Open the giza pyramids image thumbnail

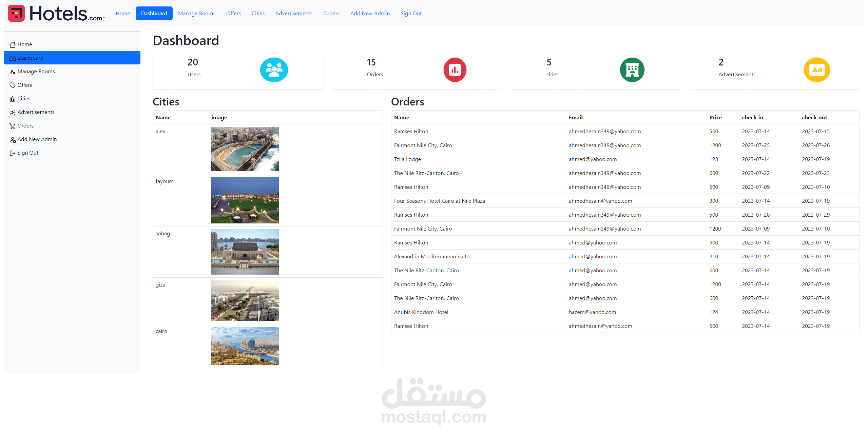point(245,300)
